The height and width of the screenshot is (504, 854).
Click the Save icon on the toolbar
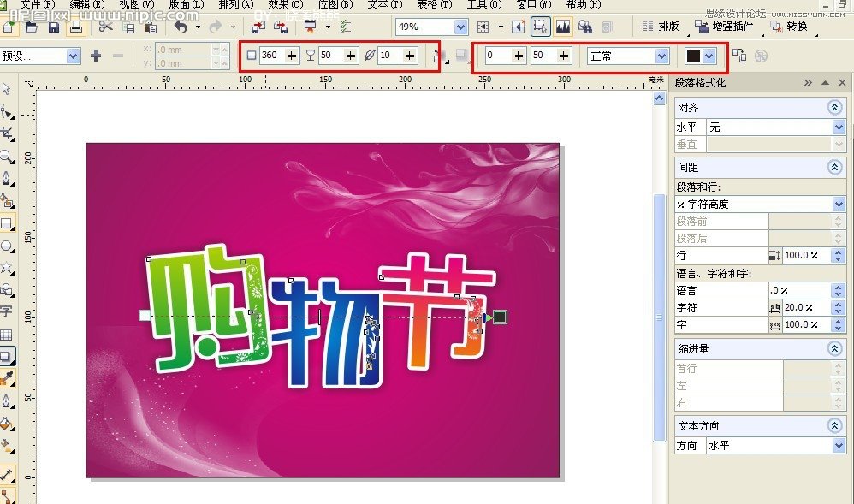click(x=53, y=27)
